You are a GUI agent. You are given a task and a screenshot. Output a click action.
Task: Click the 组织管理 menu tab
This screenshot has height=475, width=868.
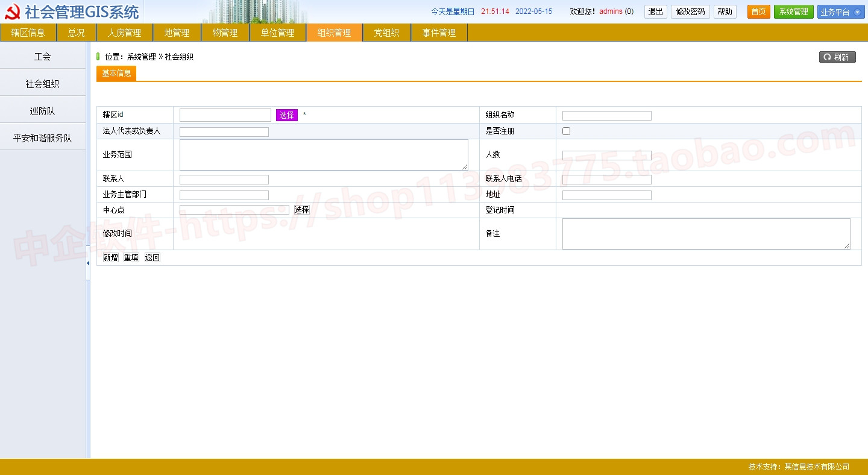click(335, 33)
